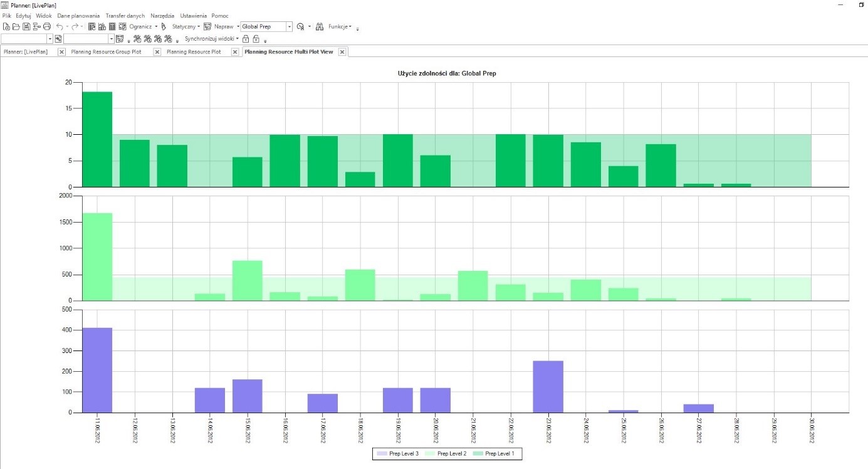This screenshot has height=469, width=868.
Task: Close the Planning Resource Plot tab
Action: 235,52
